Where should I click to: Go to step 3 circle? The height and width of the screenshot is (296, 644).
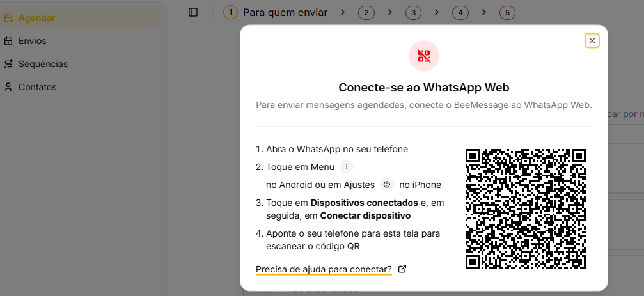click(x=413, y=13)
